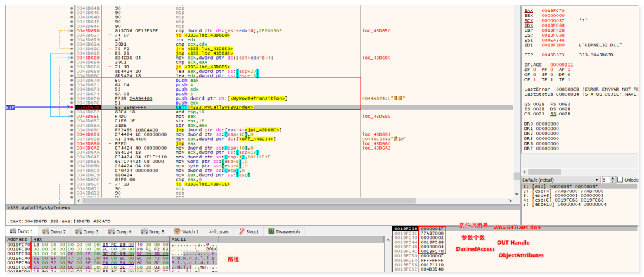This screenshot has width=644, height=277.
Task: Select the push MyWow64Transition instruction line
Action: (231, 98)
